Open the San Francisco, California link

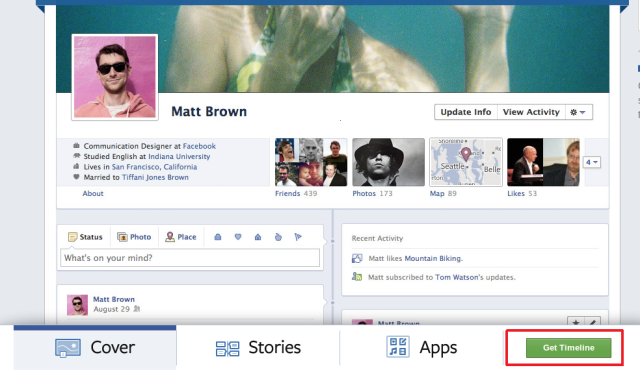point(154,167)
